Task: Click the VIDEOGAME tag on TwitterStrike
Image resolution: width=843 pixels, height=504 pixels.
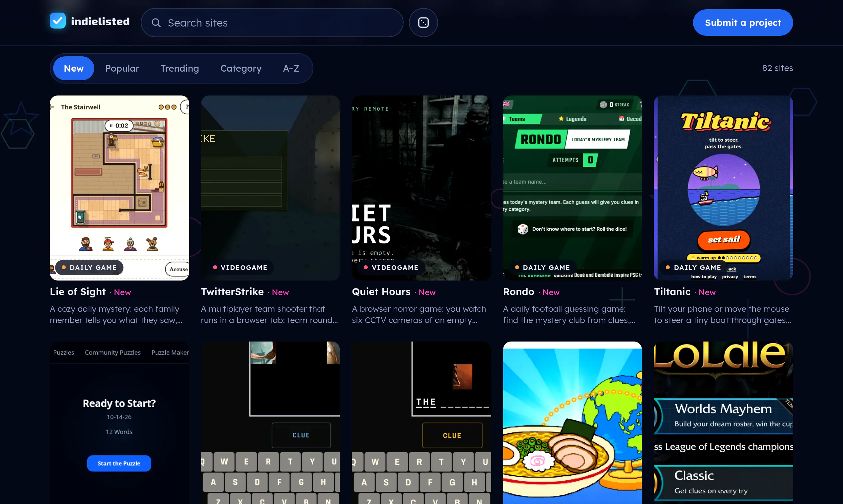Action: coord(240,268)
